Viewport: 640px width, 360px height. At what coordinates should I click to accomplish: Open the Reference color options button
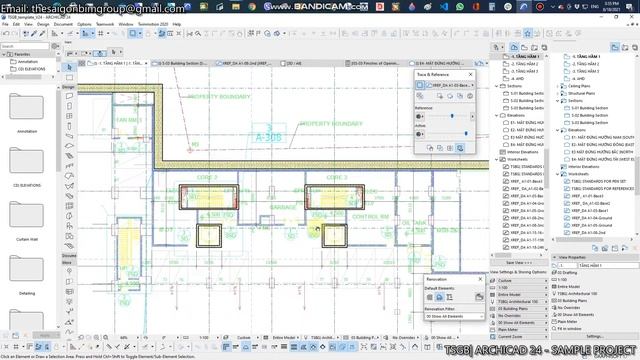coord(419,116)
